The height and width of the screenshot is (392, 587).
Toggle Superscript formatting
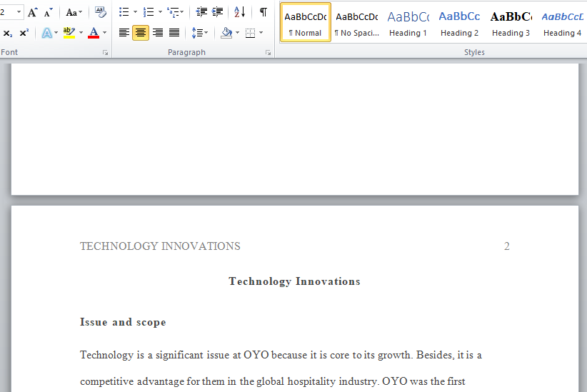tap(24, 33)
